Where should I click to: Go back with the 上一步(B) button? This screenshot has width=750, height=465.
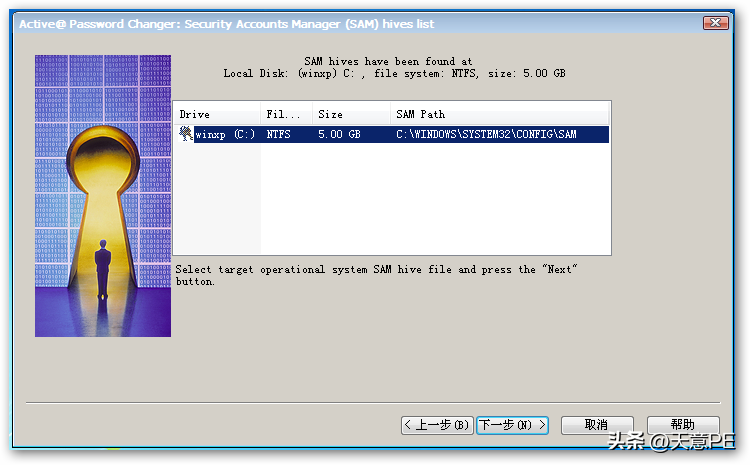tap(437, 425)
